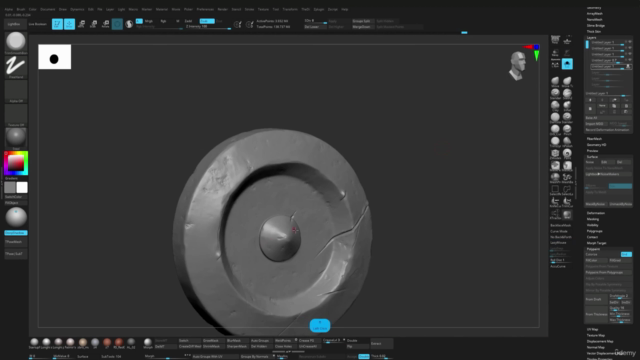Click the Extract button

click(x=381, y=343)
